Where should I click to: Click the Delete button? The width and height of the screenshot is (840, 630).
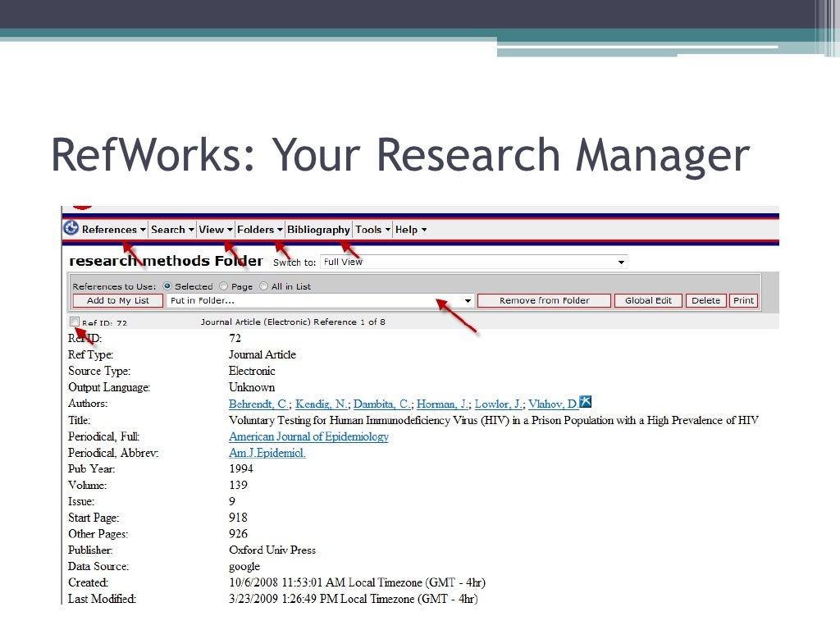(706, 300)
